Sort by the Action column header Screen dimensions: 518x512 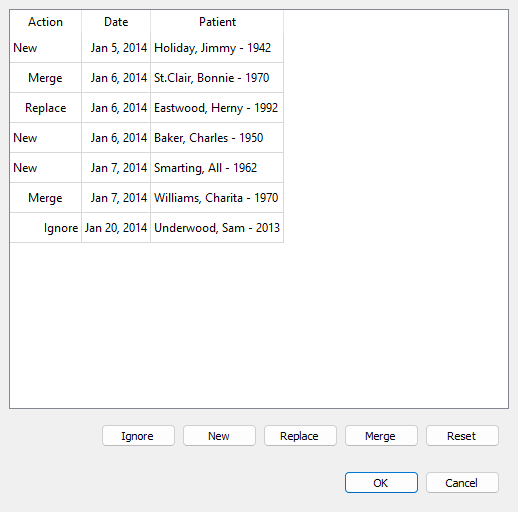[46, 22]
